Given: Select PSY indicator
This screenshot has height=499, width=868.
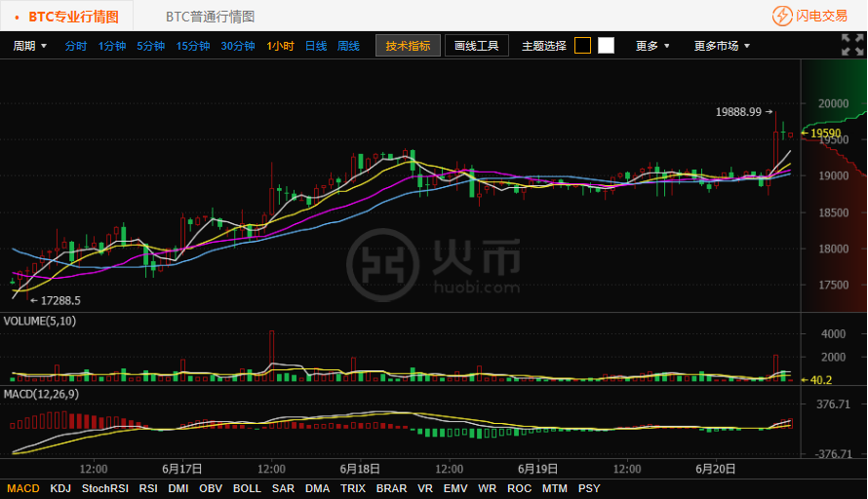Looking at the screenshot, I should click(589, 488).
